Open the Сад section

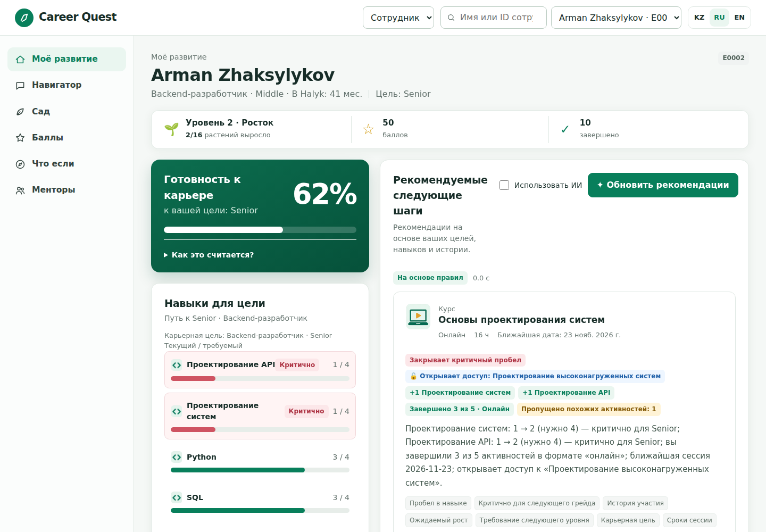click(66, 112)
